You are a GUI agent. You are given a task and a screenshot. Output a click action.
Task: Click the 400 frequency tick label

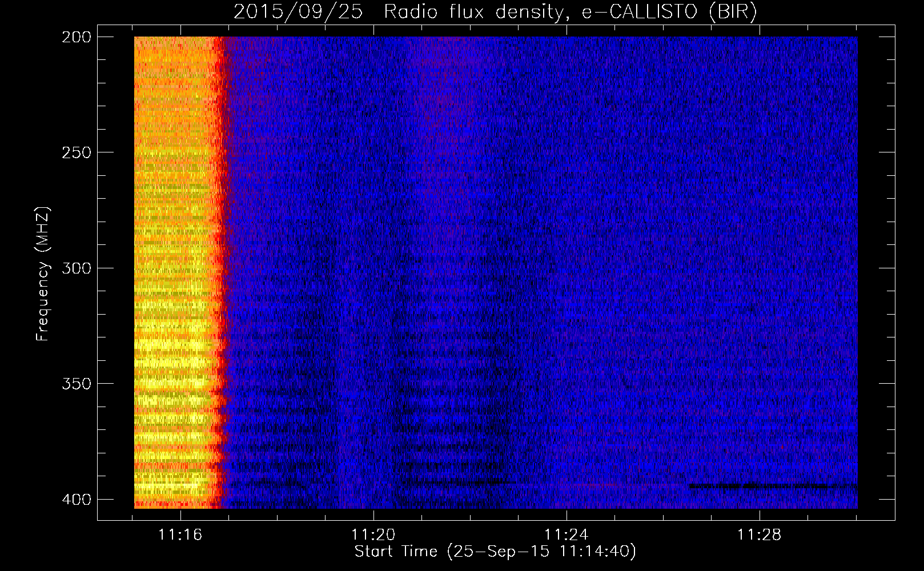77,500
